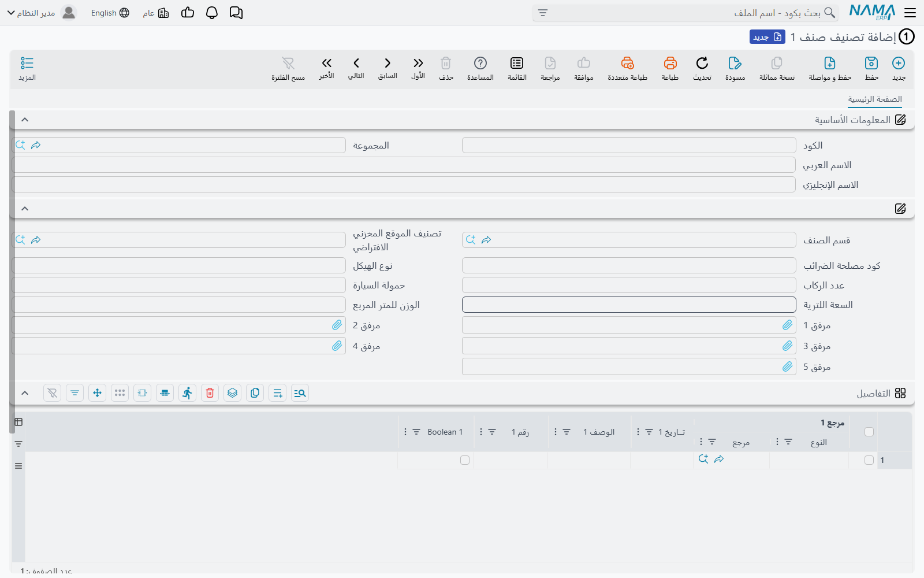
Task: Click the move arrows icon in details toolbar
Action: coord(98,393)
